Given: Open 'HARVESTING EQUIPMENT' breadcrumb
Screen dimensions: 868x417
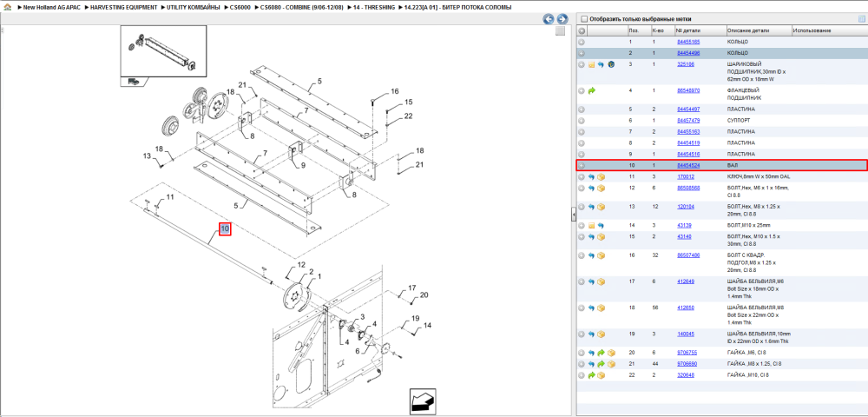Looking at the screenshot, I should click(123, 7).
